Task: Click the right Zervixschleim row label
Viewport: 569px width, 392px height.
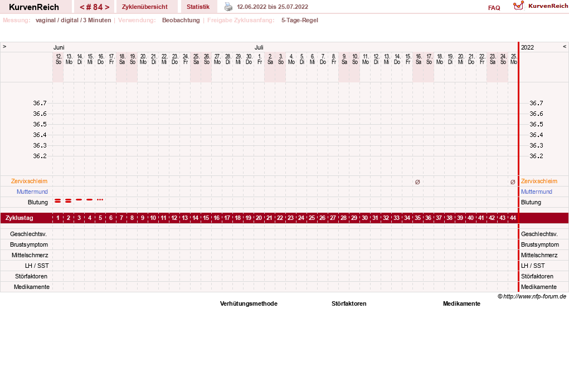Action: click(539, 181)
